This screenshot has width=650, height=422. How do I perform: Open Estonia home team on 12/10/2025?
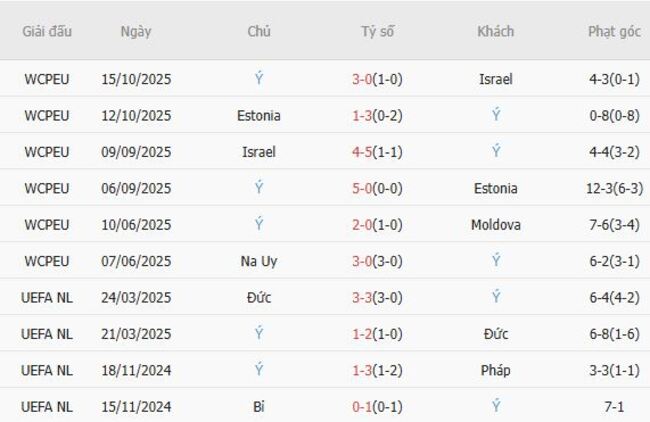coord(259,115)
